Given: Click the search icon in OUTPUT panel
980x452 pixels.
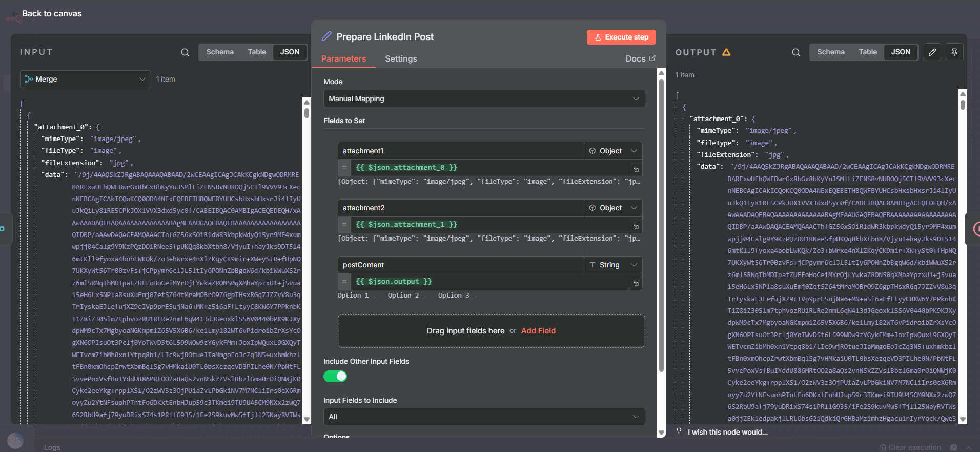Looking at the screenshot, I should tap(796, 52).
